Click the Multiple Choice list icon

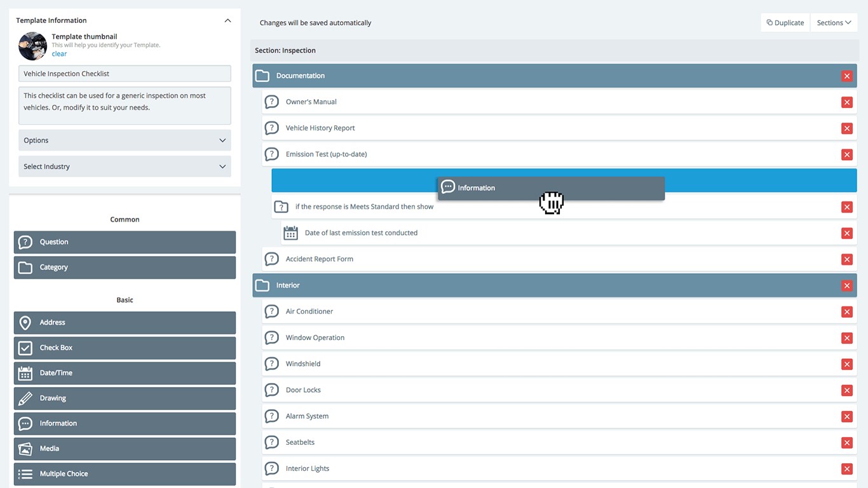coord(25,474)
